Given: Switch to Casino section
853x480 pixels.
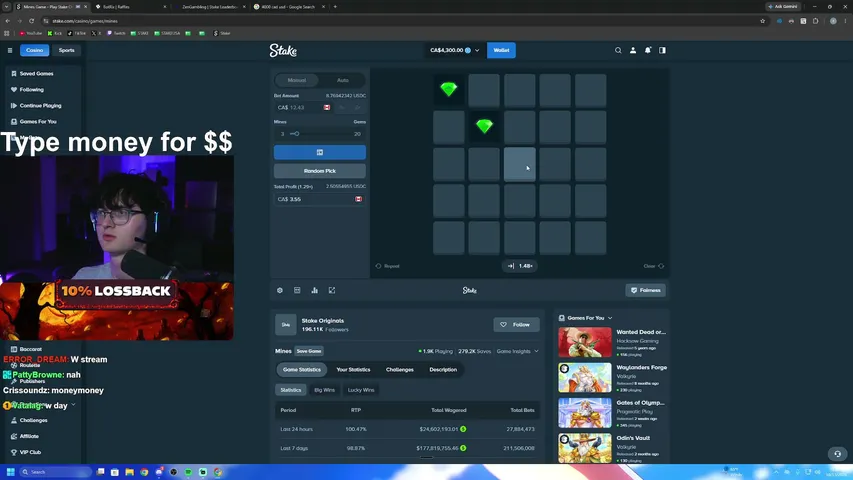Looking at the screenshot, I should pos(34,50).
